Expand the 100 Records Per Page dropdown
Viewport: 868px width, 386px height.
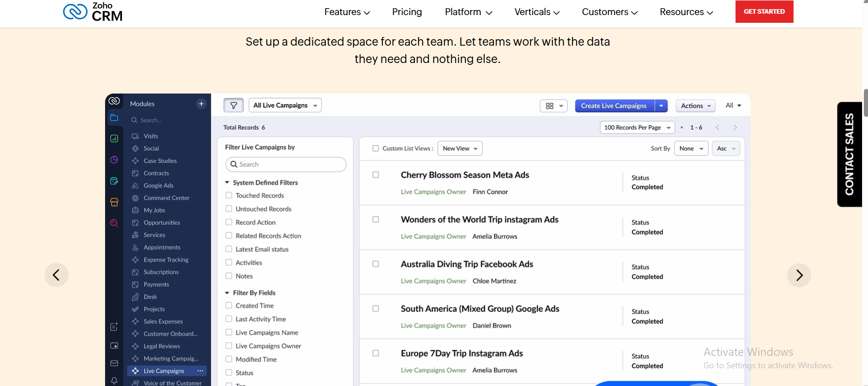click(x=637, y=128)
